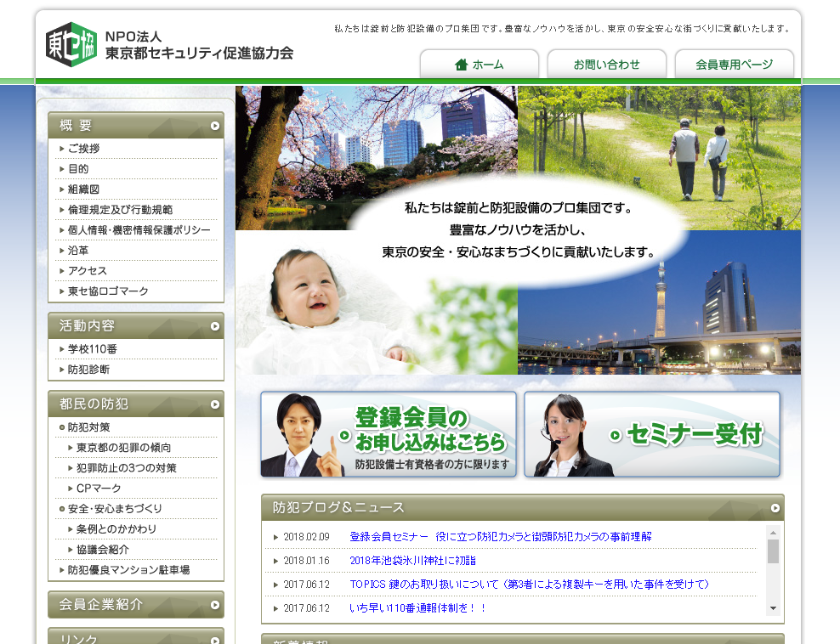Viewport: 840px width, 644px height.
Task: Click news list scrollbar down arrow
Action: click(773, 608)
